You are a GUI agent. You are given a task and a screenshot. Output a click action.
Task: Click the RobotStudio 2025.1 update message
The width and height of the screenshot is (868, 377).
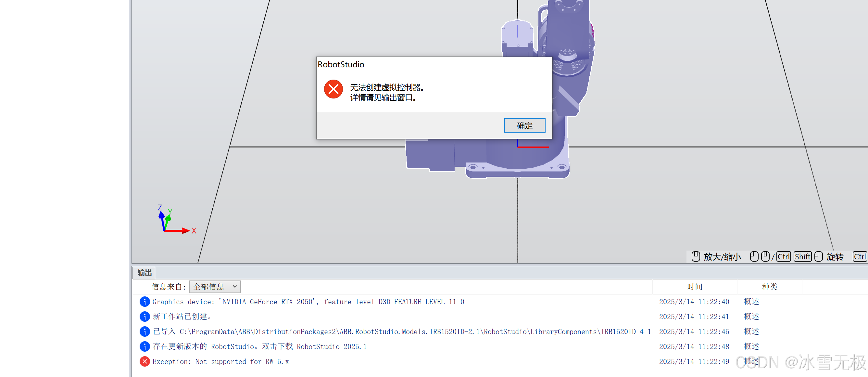pyautogui.click(x=259, y=346)
